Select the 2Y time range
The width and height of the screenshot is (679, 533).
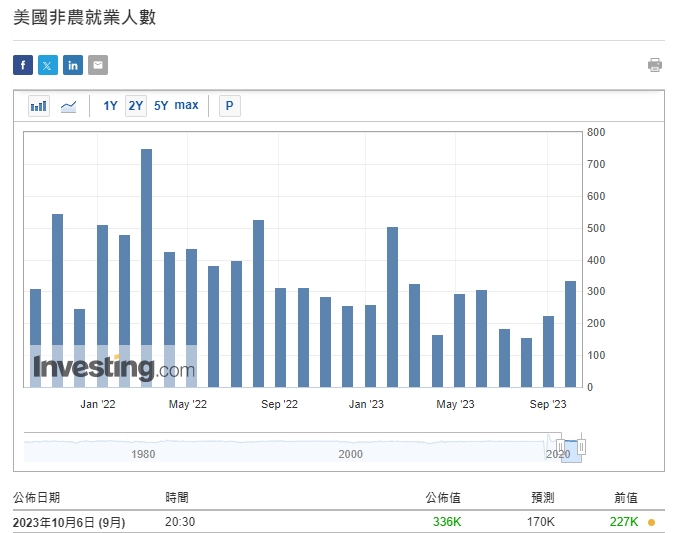point(136,106)
